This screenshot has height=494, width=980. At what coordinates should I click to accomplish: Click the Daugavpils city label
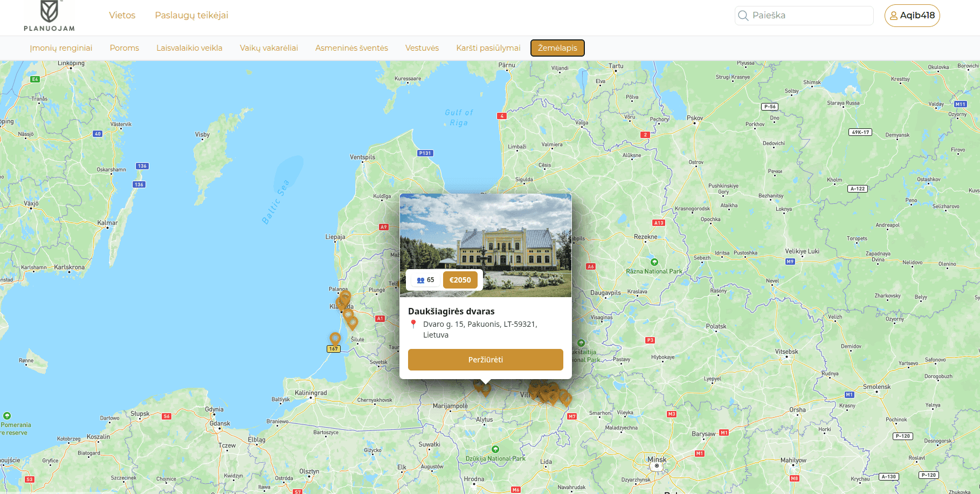605,293
